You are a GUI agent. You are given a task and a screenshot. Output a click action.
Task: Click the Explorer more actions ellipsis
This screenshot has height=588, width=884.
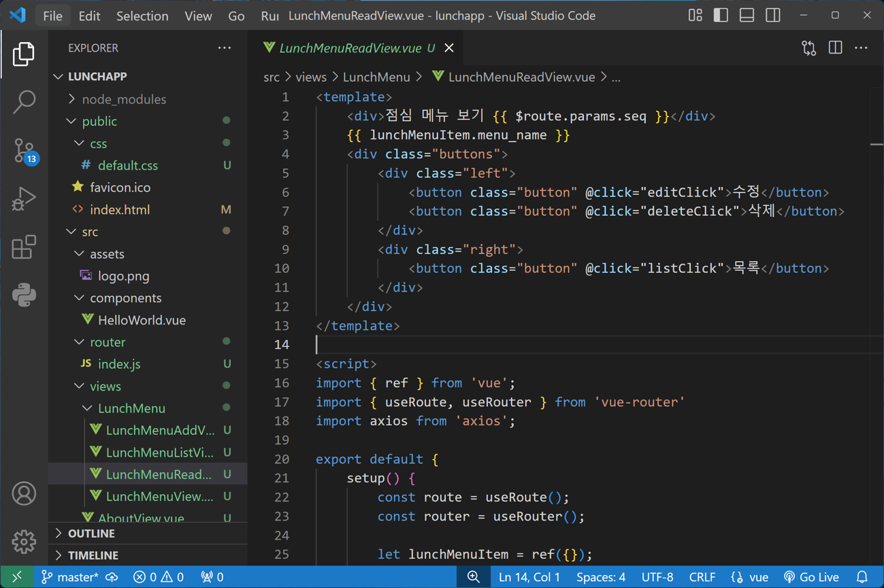pyautogui.click(x=225, y=48)
